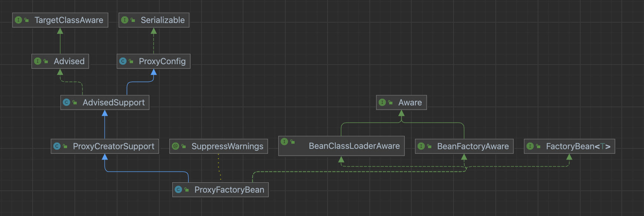Click the blue arrowhead under AdvisedSupport node

click(x=105, y=113)
